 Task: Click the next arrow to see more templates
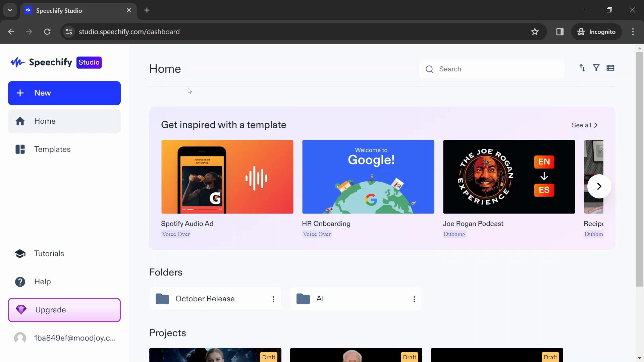click(x=599, y=186)
